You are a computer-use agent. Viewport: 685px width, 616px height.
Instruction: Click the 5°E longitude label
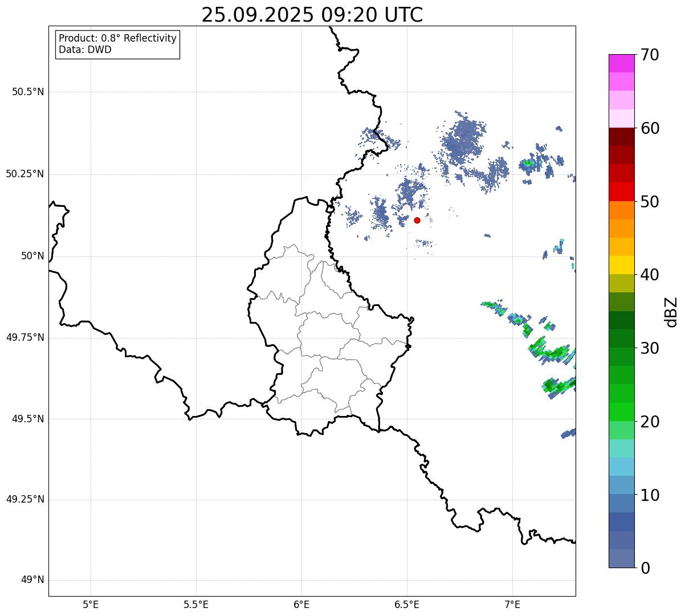(91, 605)
